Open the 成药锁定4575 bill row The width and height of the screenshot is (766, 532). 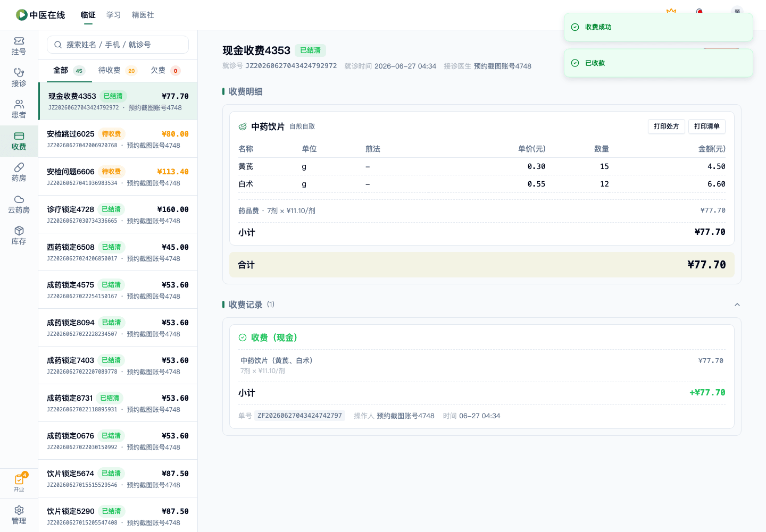[118, 290]
